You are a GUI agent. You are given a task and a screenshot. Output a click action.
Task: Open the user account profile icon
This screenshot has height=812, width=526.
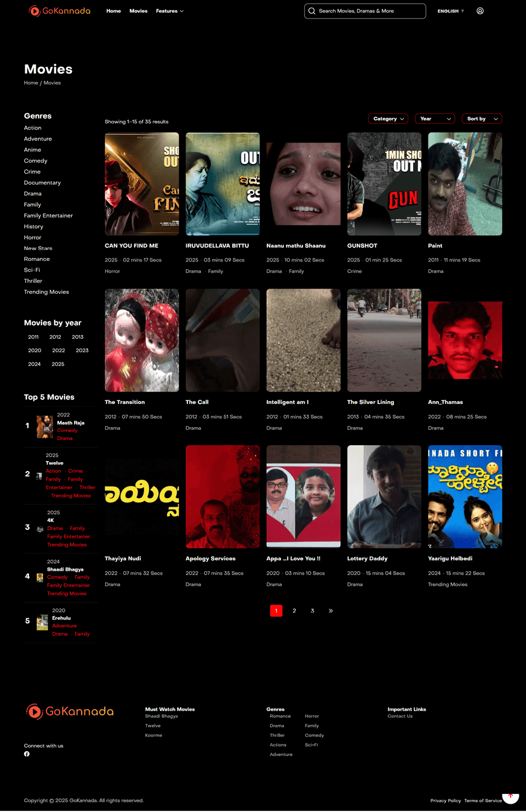click(x=480, y=11)
